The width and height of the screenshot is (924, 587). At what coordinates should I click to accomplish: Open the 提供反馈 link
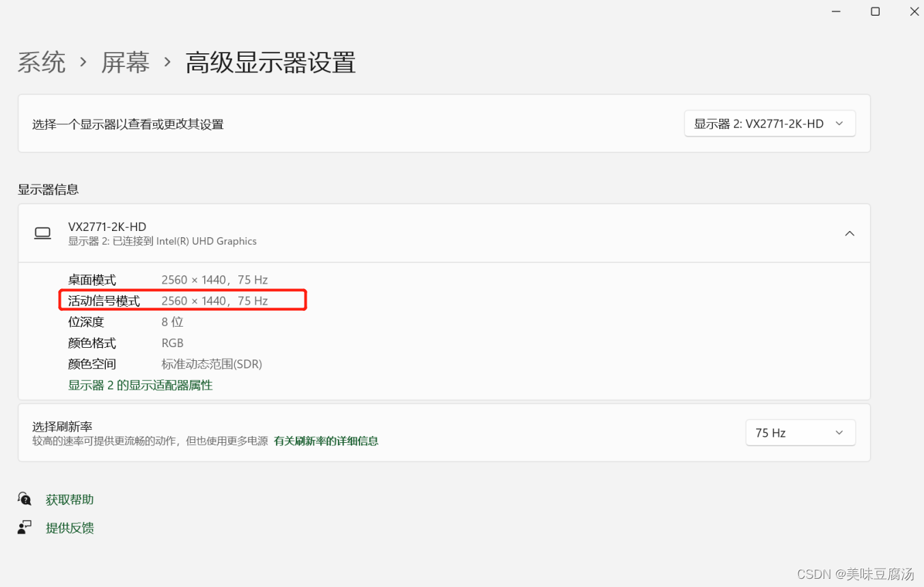(x=70, y=528)
